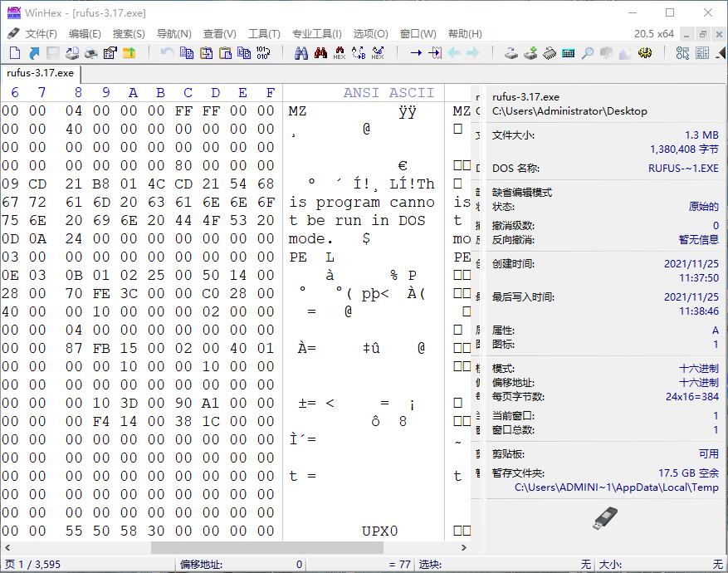Click the RUFUS-~1.EXE DOS name value
728x573 pixels.
coord(683,168)
